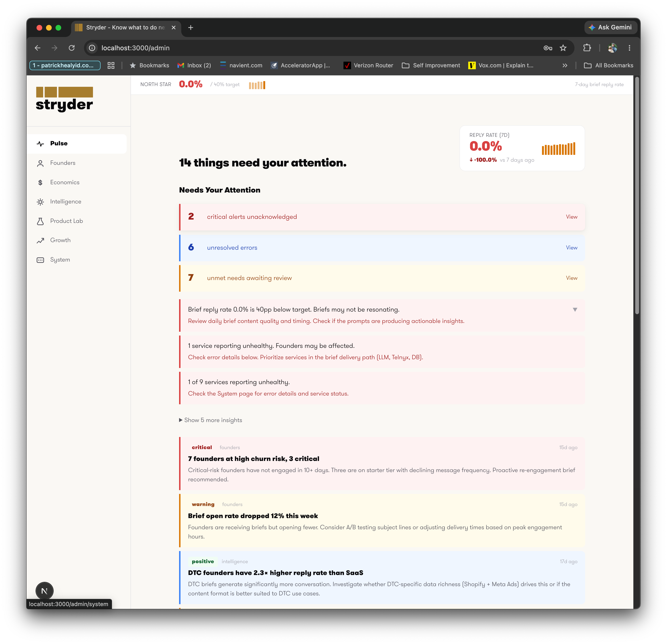The image size is (667, 644).
Task: Open the Verizon Router bookmark
Action: click(x=369, y=66)
